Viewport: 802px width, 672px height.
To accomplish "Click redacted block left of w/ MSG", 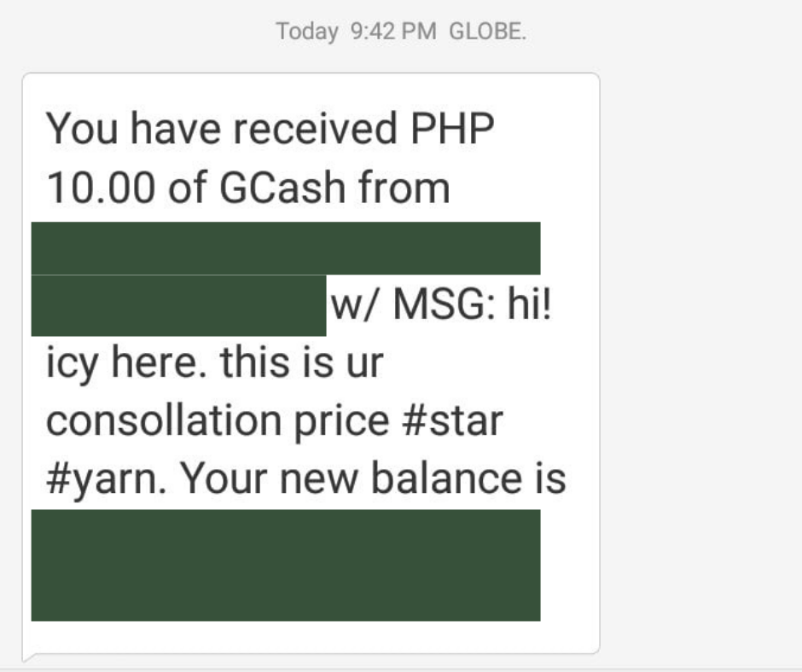I will point(178,305).
